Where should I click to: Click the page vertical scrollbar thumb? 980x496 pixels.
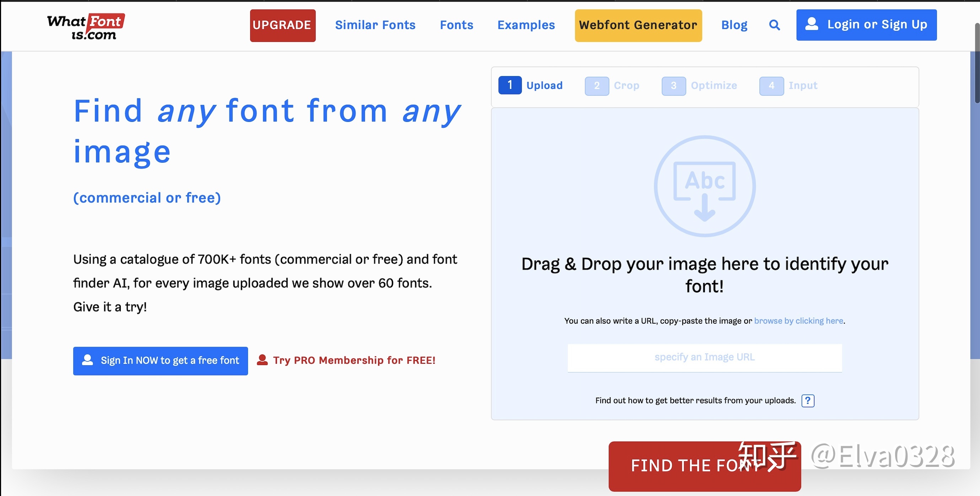coord(977,63)
